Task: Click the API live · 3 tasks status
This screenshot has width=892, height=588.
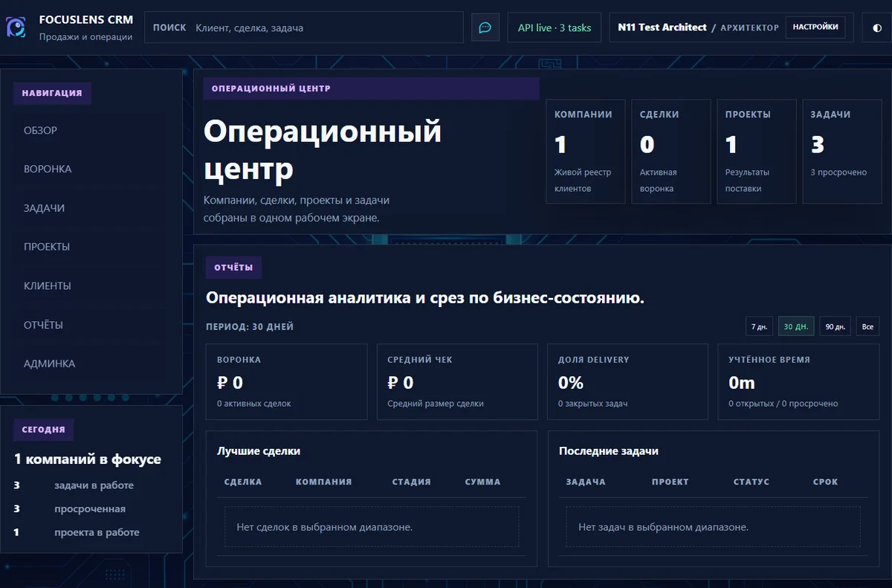Action: pyautogui.click(x=555, y=28)
